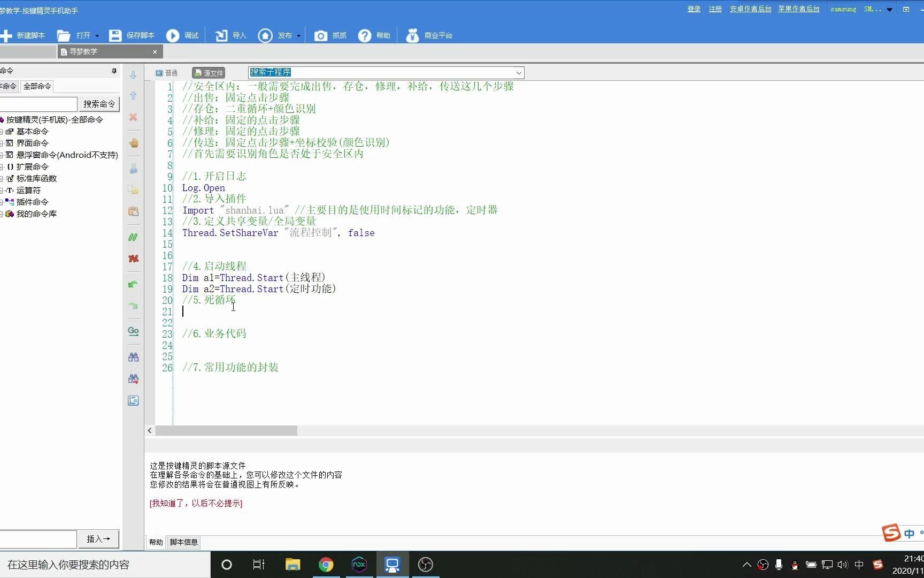The image size is (924, 578).
Task: Open the 抓抓 camera capture tool
Action: click(x=320, y=35)
